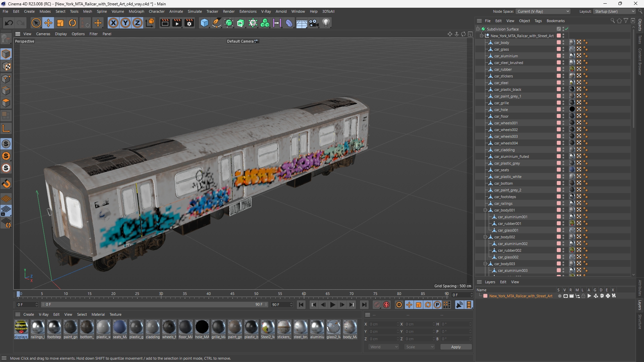This screenshot has width=644, height=362.
Task: Open viewport Cameras menu
Action: coord(43,34)
